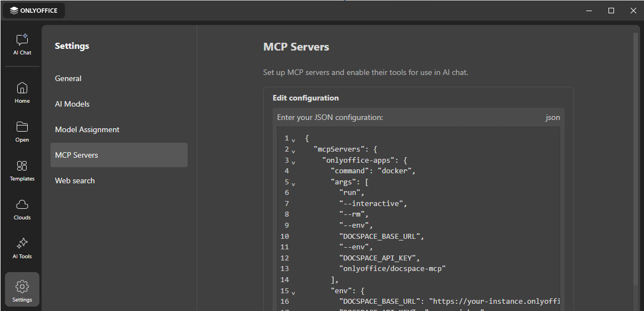Click the ONLYOFFICE logo in title bar

(x=34, y=11)
